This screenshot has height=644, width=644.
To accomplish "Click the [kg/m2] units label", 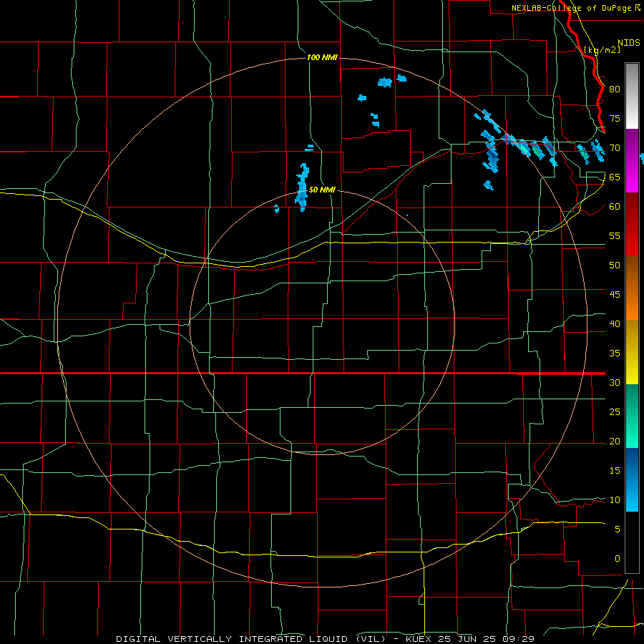I will coord(602,50).
